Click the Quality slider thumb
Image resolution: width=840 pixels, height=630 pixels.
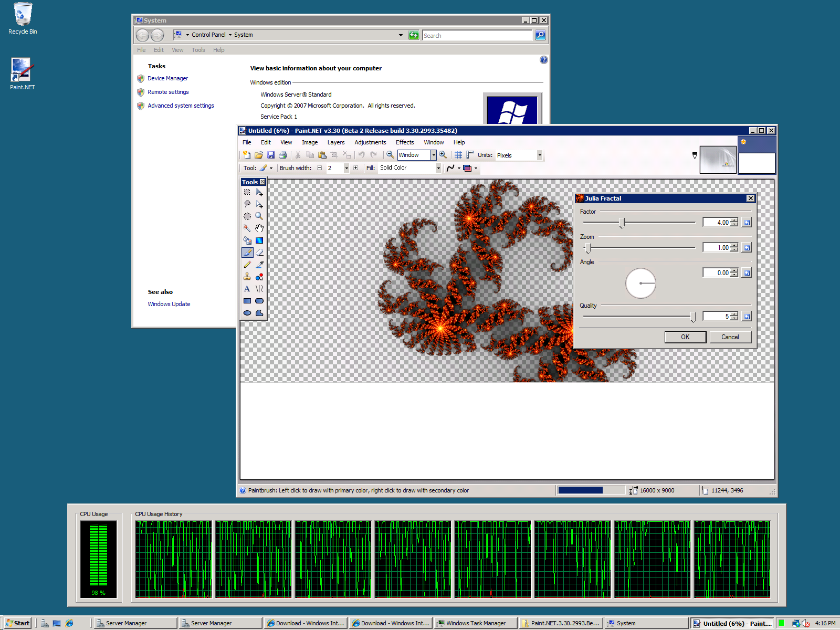tap(693, 317)
